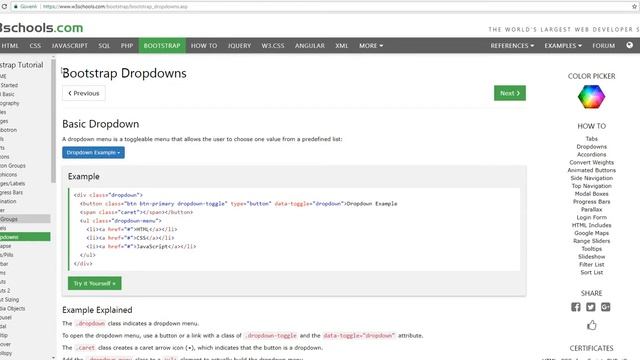Image resolution: width=640 pixels, height=360 pixels.
Task: Select the SQL navbar item
Action: pos(104,46)
